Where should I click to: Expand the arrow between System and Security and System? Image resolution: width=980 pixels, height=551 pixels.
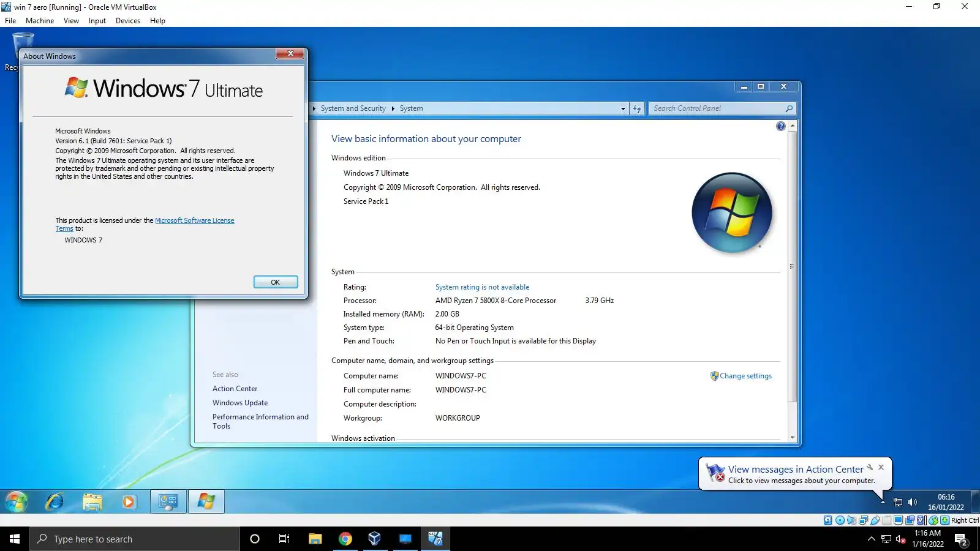[393, 108]
